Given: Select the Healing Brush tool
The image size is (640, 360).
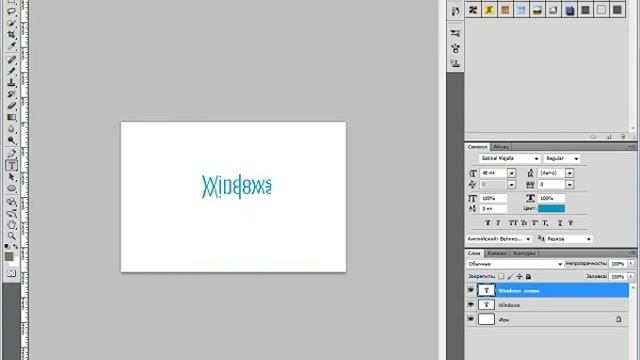Looking at the screenshot, I should pos(12,60).
